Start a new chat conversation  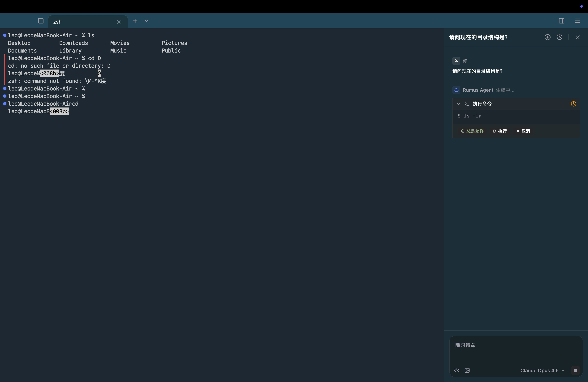tap(547, 37)
